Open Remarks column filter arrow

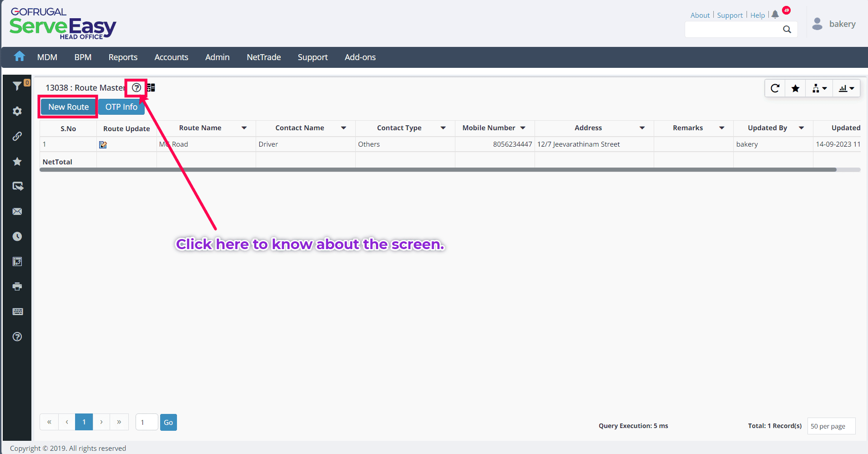coord(722,128)
